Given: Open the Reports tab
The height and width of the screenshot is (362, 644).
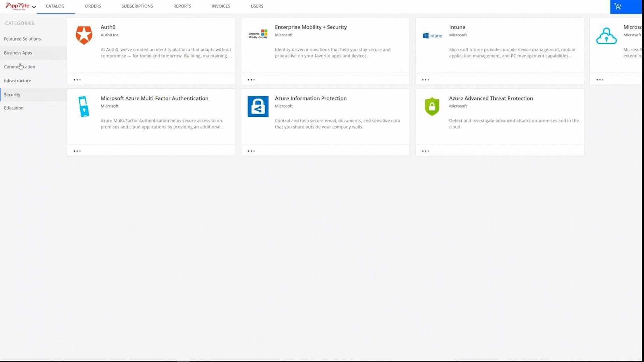Looking at the screenshot, I should point(182,6).
